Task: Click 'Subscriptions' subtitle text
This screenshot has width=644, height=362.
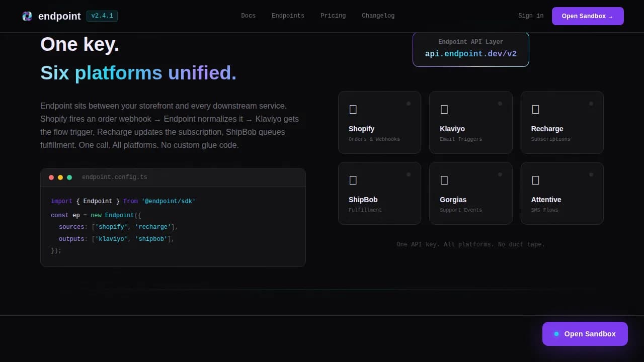Action: 551,139
